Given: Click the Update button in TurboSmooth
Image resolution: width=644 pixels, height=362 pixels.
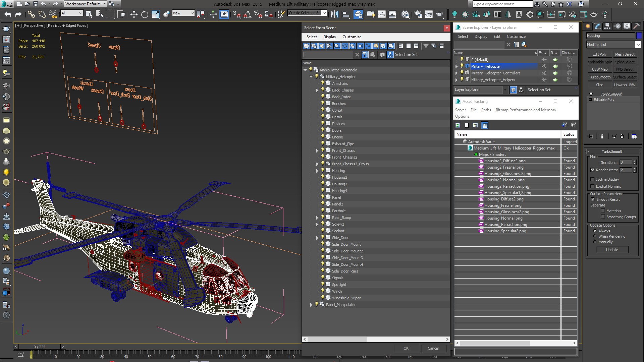Looking at the screenshot, I should tap(612, 250).
